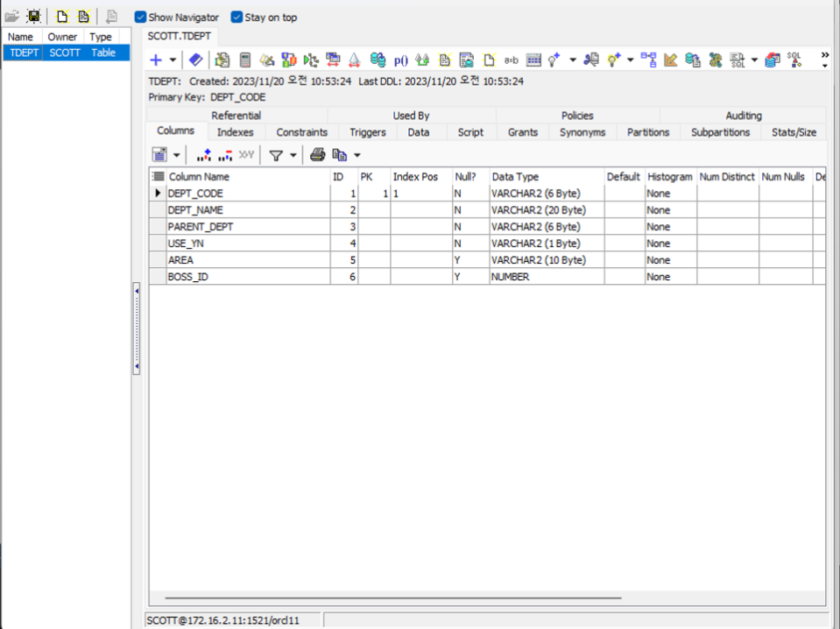
Task: Click the a=b rename icon
Action: point(511,60)
